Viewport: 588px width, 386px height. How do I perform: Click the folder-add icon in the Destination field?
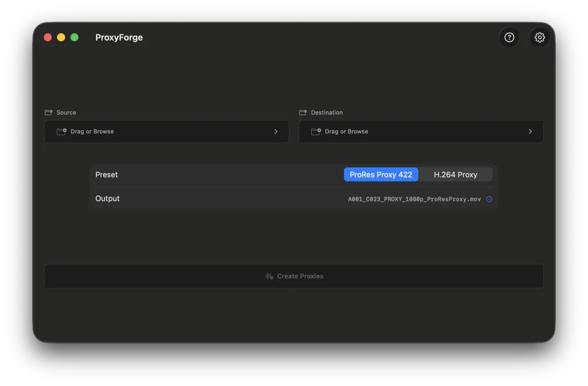[x=317, y=131]
